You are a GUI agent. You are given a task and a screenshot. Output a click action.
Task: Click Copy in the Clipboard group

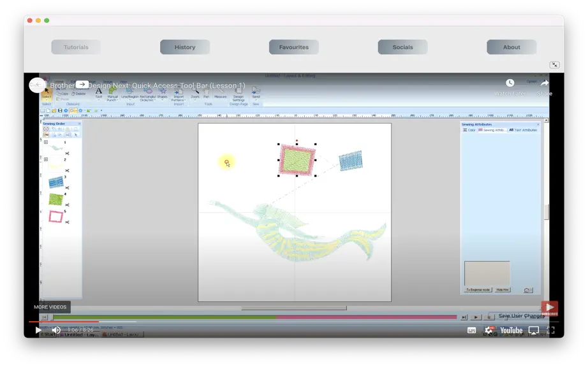tap(63, 94)
